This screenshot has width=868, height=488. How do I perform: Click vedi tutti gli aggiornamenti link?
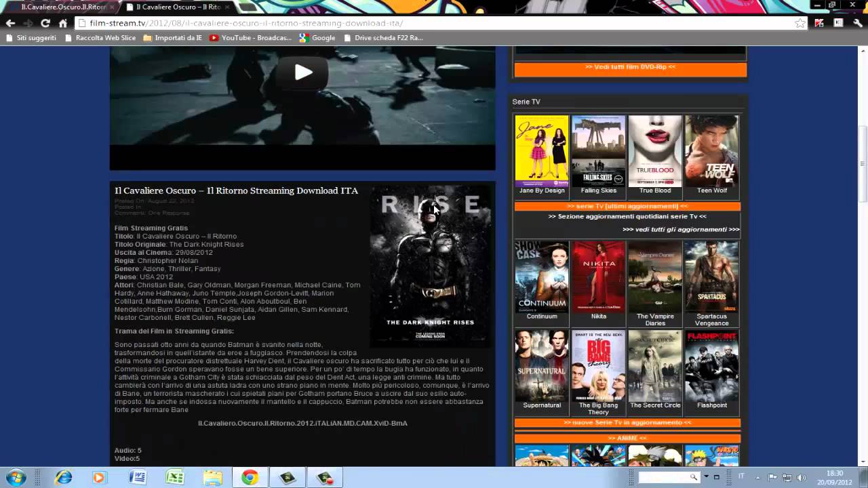pos(681,229)
